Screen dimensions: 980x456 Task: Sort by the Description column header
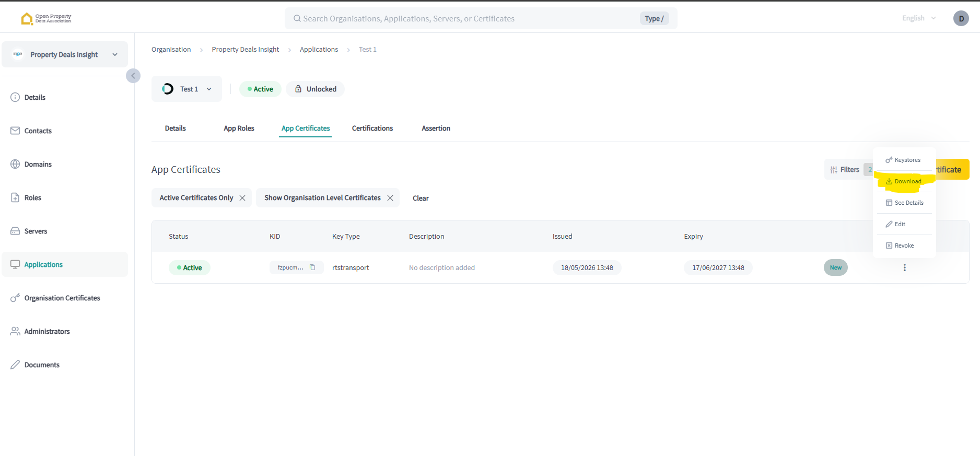(x=426, y=237)
